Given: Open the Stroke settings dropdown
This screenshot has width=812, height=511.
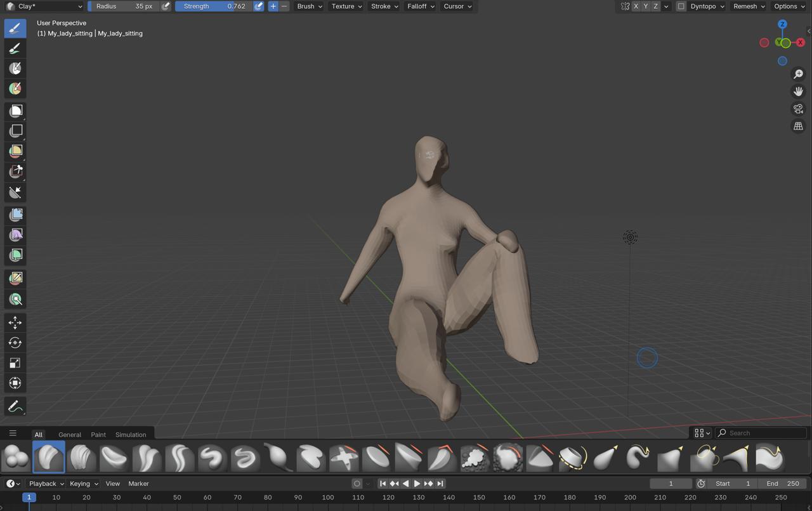Looking at the screenshot, I should (x=384, y=6).
